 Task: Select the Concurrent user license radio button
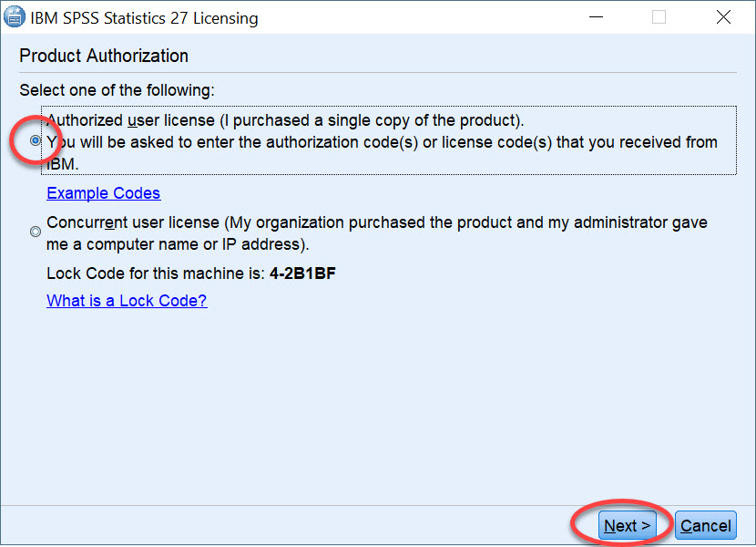(36, 232)
